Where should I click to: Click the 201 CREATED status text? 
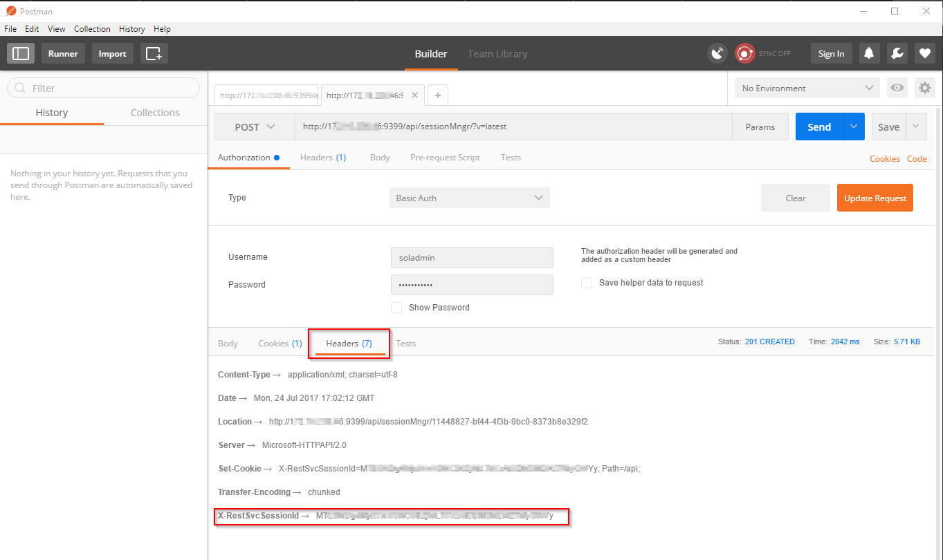pos(770,342)
